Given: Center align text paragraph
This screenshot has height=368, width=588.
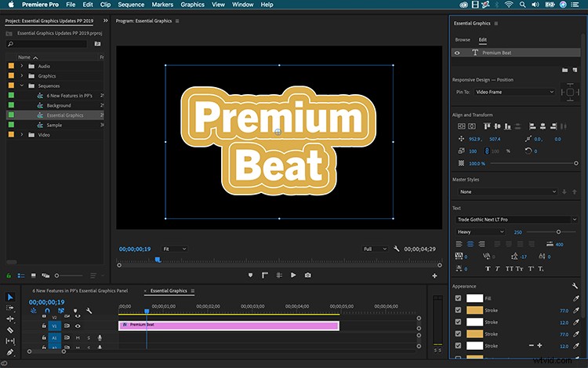Looking at the screenshot, I should [470, 244].
